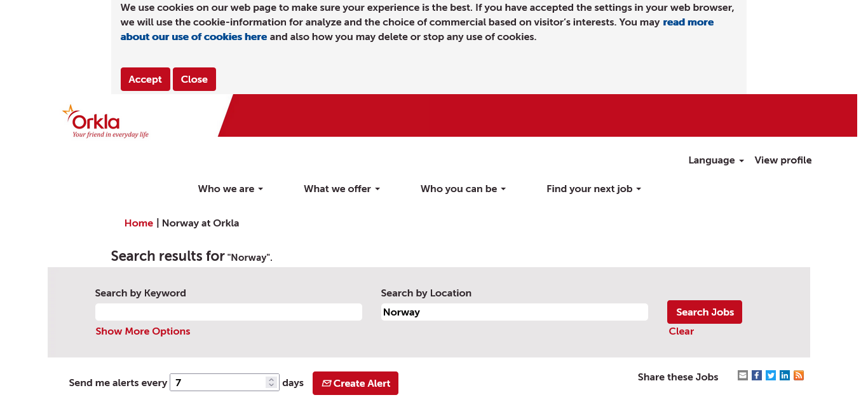This screenshot has height=409, width=868.
Task: Open the "Who you can be" menu
Action: pyautogui.click(x=463, y=189)
